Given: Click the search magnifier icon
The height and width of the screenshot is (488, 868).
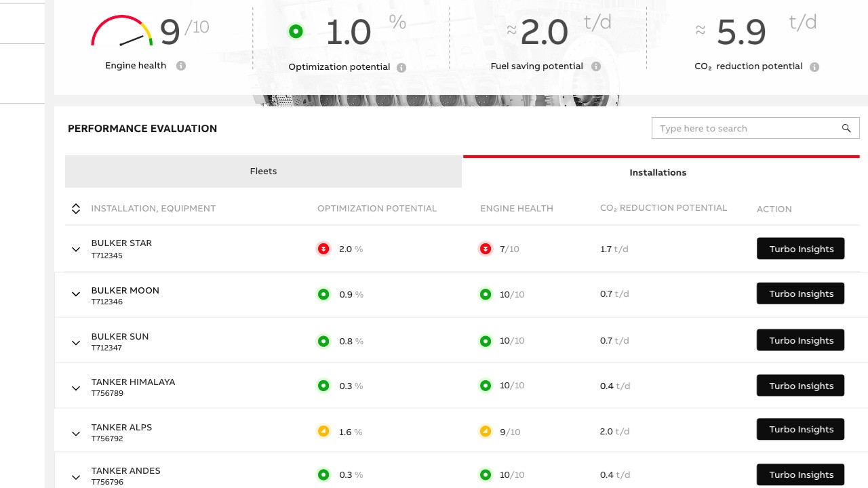Looking at the screenshot, I should [x=846, y=128].
